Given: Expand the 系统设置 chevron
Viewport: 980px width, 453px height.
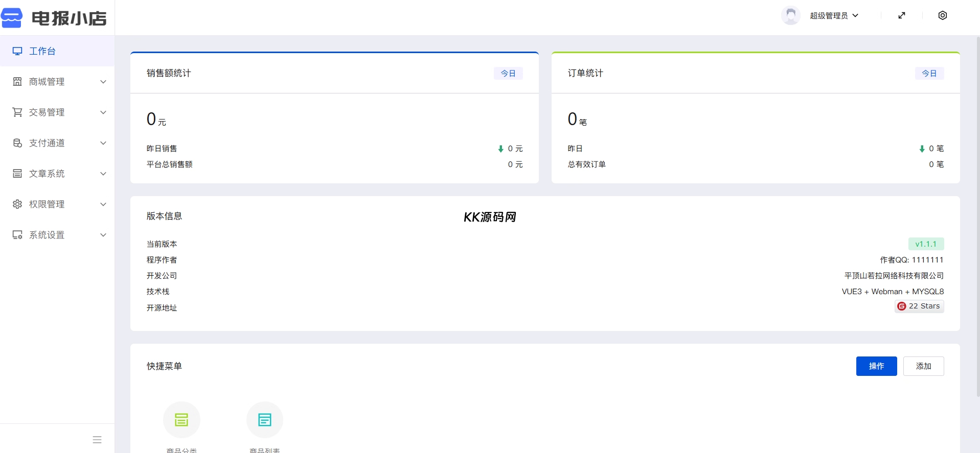Looking at the screenshot, I should (x=103, y=235).
